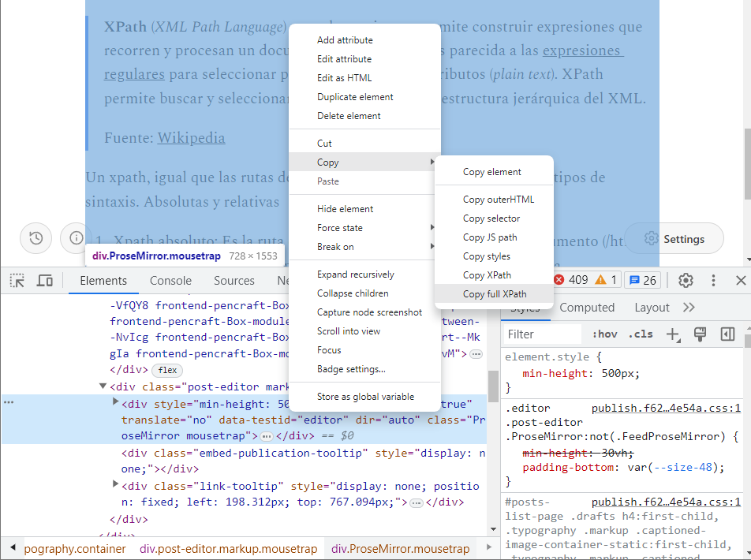Click the paintbrush element style icon
Image resolution: width=751 pixels, height=560 pixels.
click(x=700, y=334)
